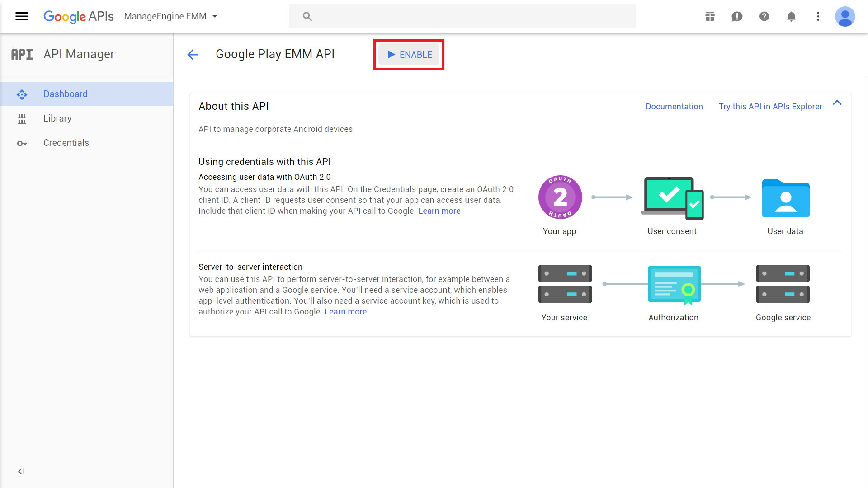Open Library in the sidebar

[x=57, y=118]
